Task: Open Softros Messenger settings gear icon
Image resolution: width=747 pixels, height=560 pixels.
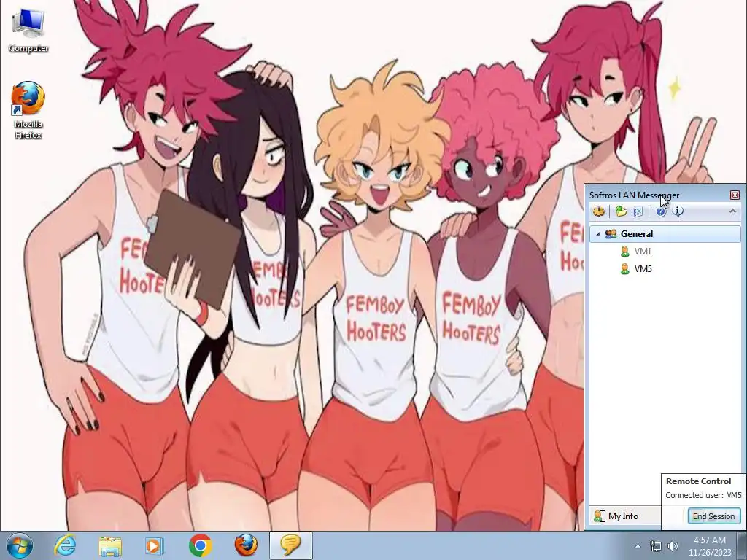Action: click(x=599, y=211)
